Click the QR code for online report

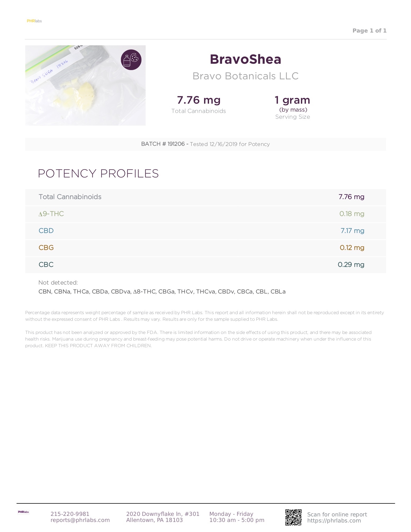(293, 517)
